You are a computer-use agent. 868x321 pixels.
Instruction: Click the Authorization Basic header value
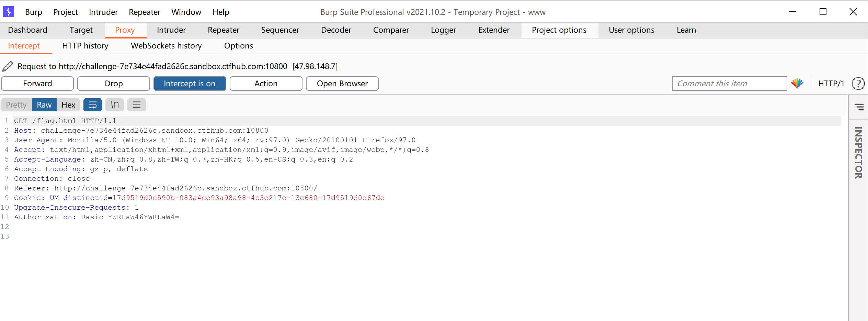point(130,217)
